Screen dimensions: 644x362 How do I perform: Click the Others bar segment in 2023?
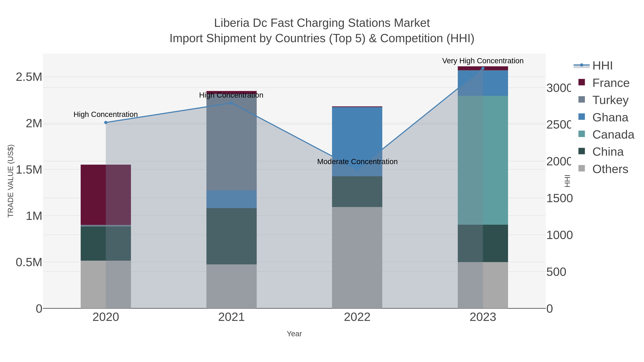[x=483, y=285]
